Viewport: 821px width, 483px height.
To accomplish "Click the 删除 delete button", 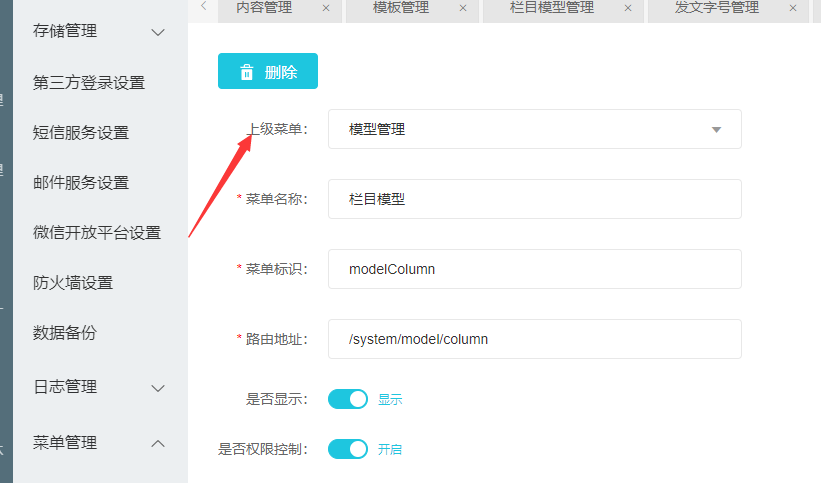I will click(267, 72).
